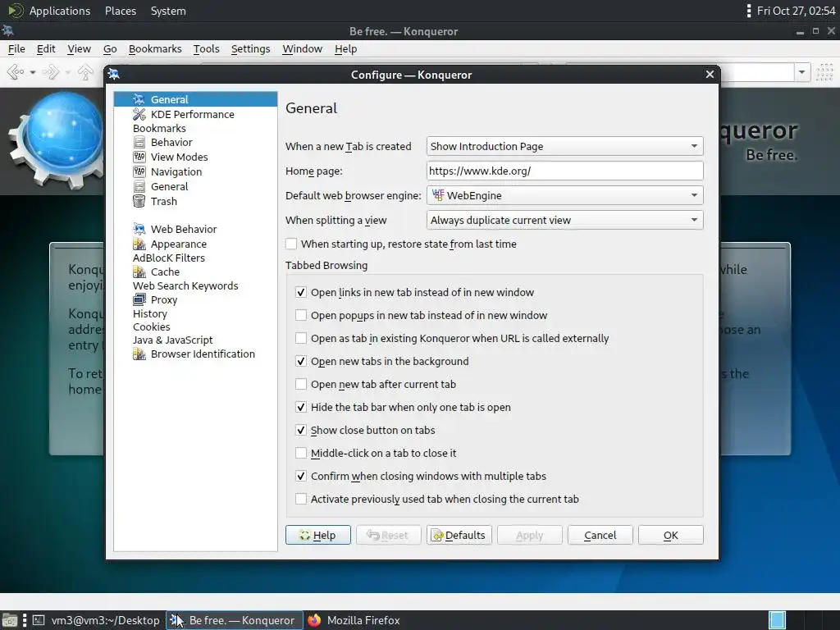
Task: Close the Configure Konqueror dialog
Action: tap(710, 75)
